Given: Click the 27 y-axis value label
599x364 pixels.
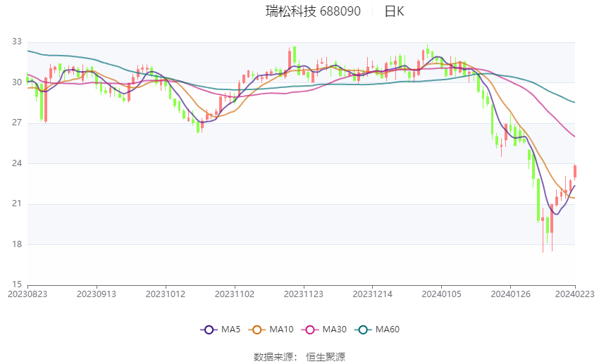Looking at the screenshot, I should click(x=17, y=123).
